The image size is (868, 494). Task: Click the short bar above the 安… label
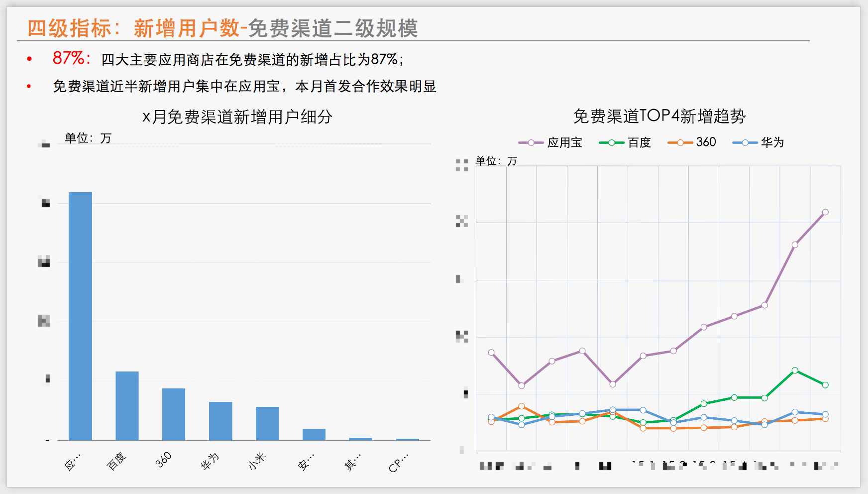pos(314,434)
